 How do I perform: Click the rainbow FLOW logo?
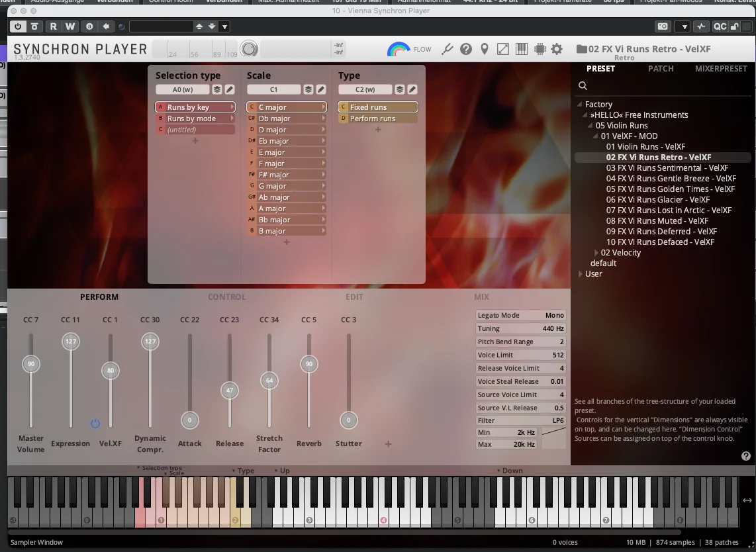point(399,49)
